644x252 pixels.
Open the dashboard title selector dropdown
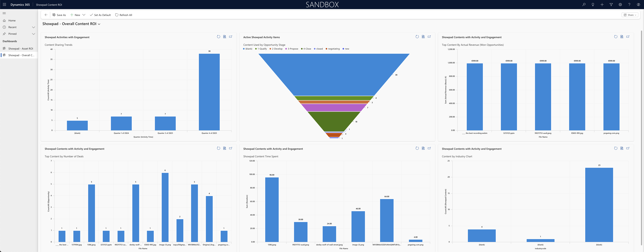click(99, 24)
